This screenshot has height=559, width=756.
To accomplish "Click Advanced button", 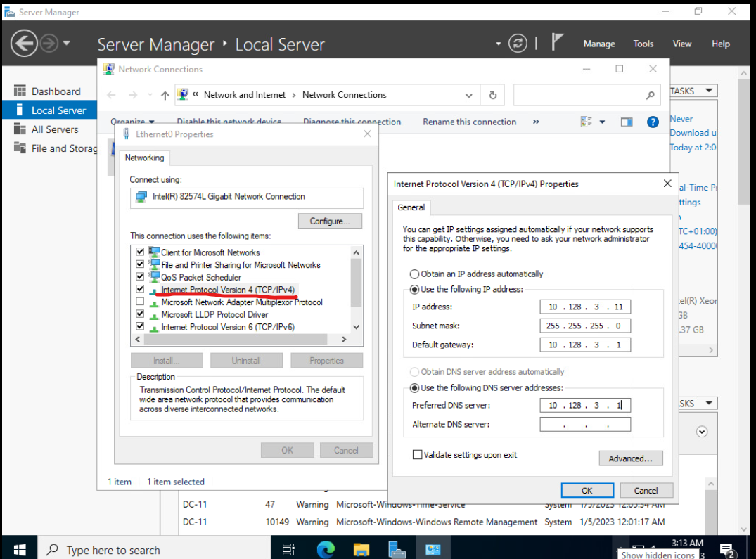I will (x=631, y=458).
